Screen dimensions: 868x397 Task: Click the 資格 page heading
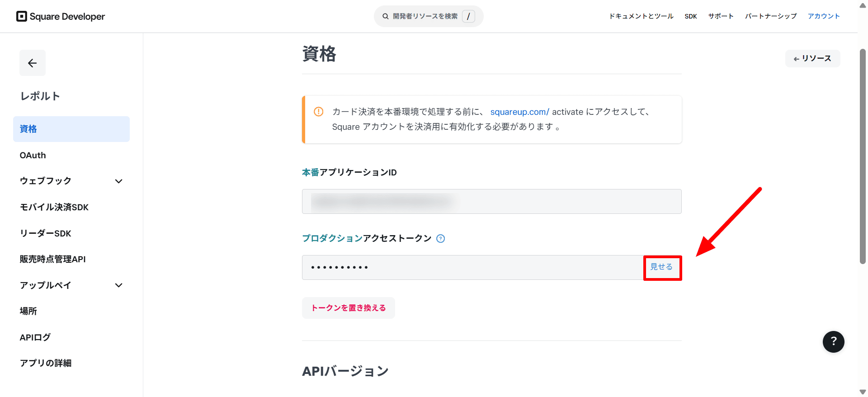(x=319, y=54)
